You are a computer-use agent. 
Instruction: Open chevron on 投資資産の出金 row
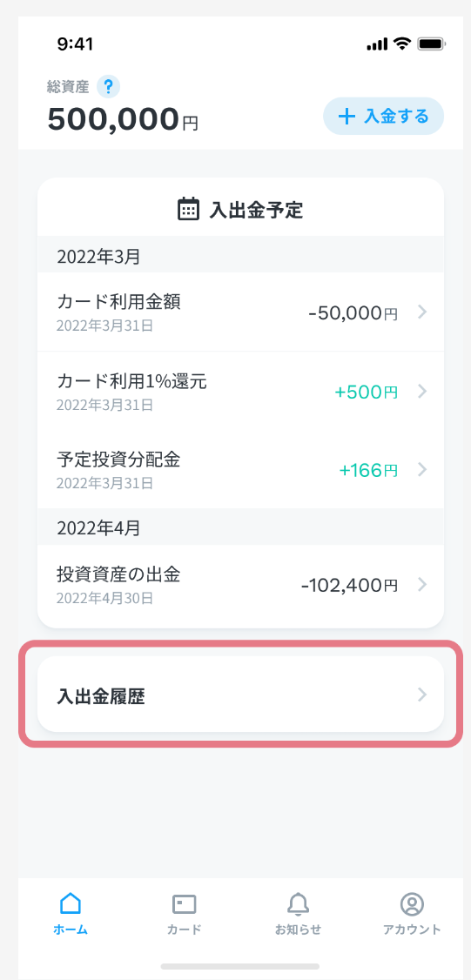click(x=422, y=584)
